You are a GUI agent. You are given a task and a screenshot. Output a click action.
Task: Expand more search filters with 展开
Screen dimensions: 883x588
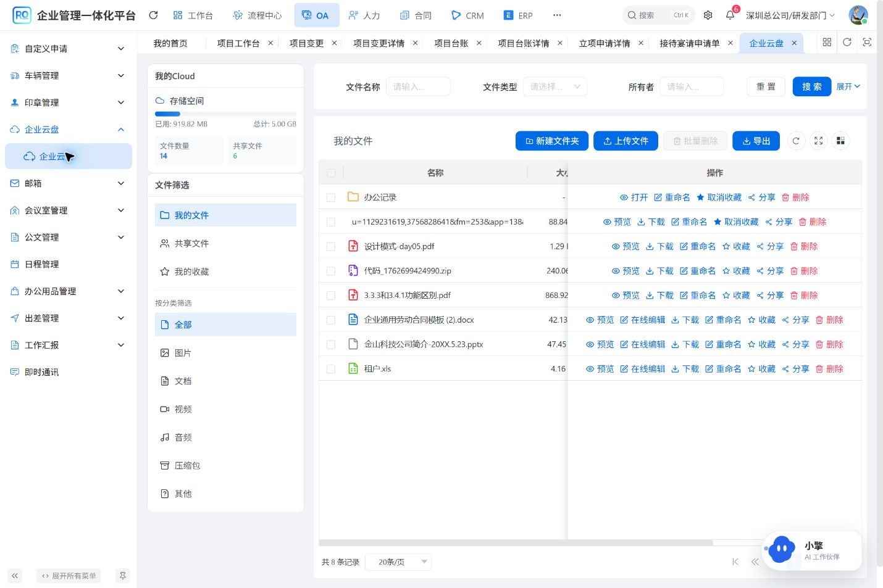pos(848,86)
